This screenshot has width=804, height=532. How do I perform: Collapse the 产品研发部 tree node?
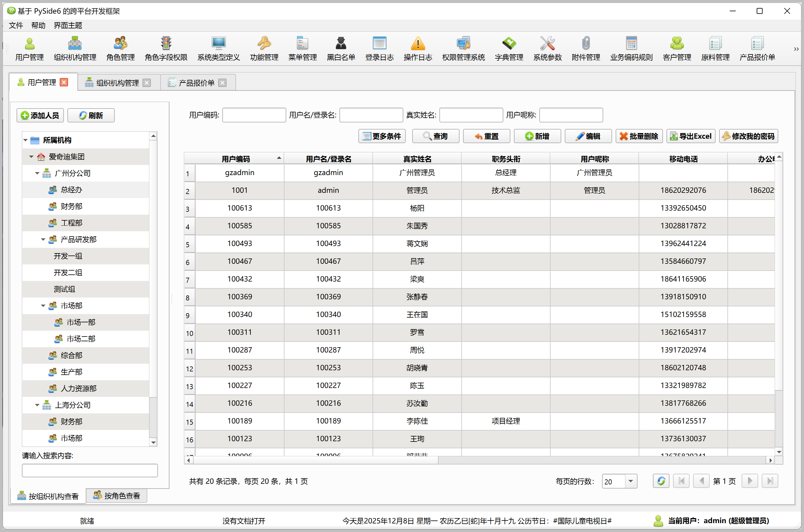point(43,240)
